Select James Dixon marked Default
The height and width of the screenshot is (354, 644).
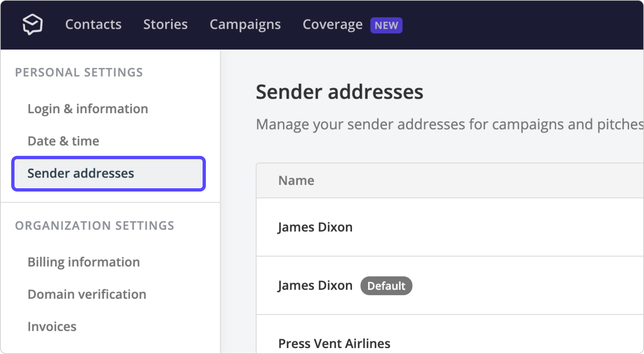(450, 286)
